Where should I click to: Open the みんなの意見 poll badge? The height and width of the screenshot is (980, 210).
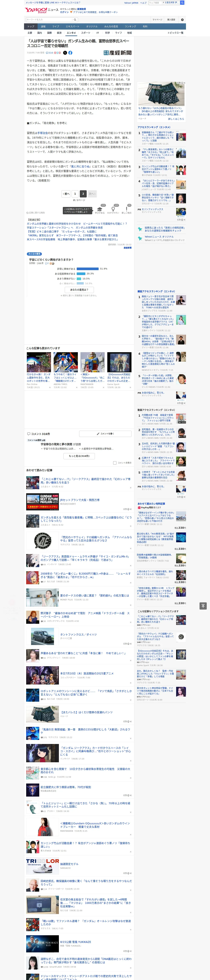coord(34,254)
